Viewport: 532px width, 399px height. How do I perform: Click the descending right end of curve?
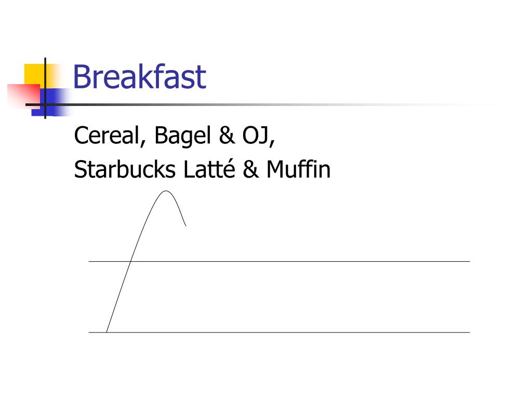[185, 224]
